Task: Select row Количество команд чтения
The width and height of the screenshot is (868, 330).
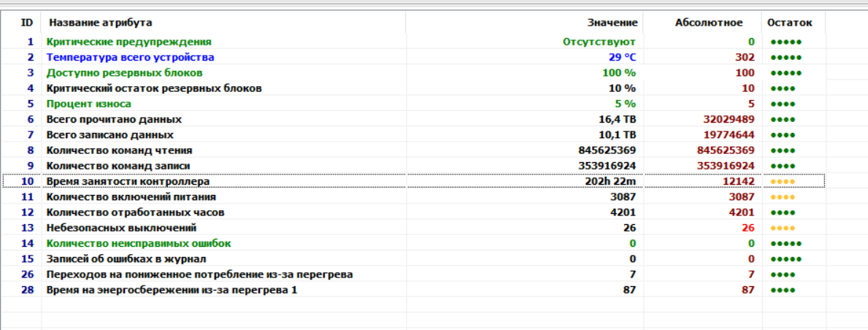Action: pos(413,150)
